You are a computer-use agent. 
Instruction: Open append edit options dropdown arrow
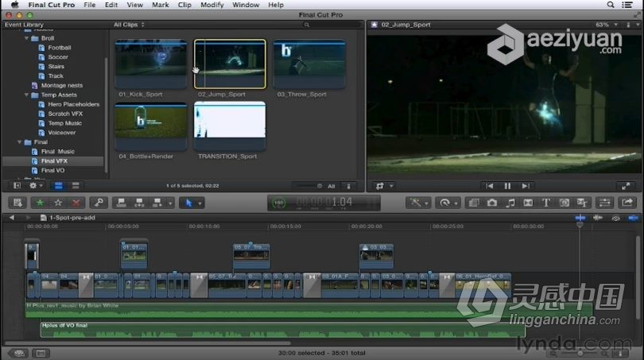click(170, 203)
